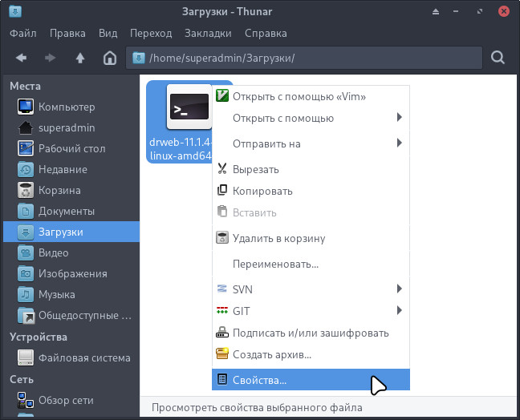
Task: Open Компьютер in Places sidebar
Action: point(71,107)
